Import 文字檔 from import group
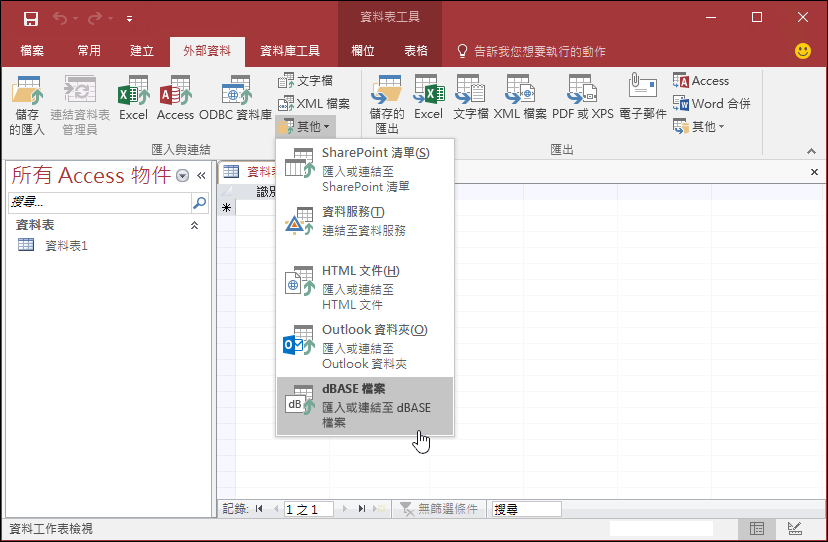 click(x=306, y=81)
